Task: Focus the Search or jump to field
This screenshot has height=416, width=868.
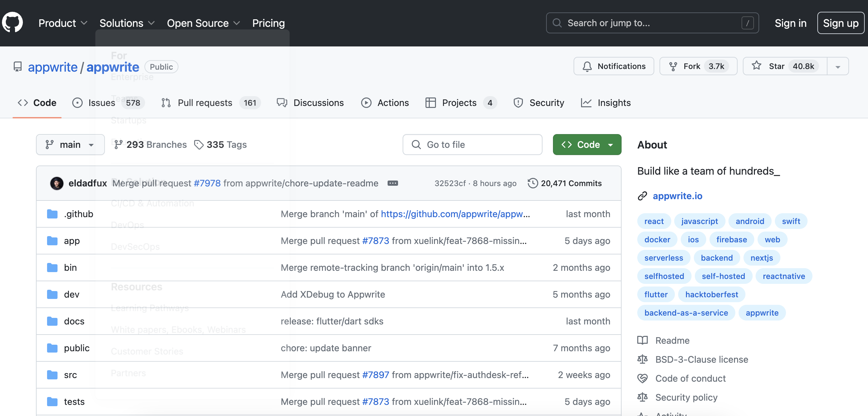Action: (652, 23)
